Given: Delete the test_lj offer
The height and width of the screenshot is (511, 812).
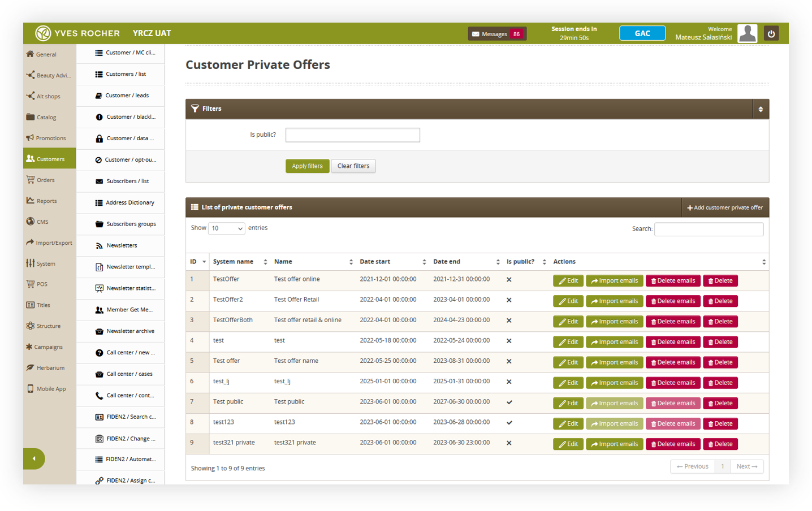Looking at the screenshot, I should (720, 383).
